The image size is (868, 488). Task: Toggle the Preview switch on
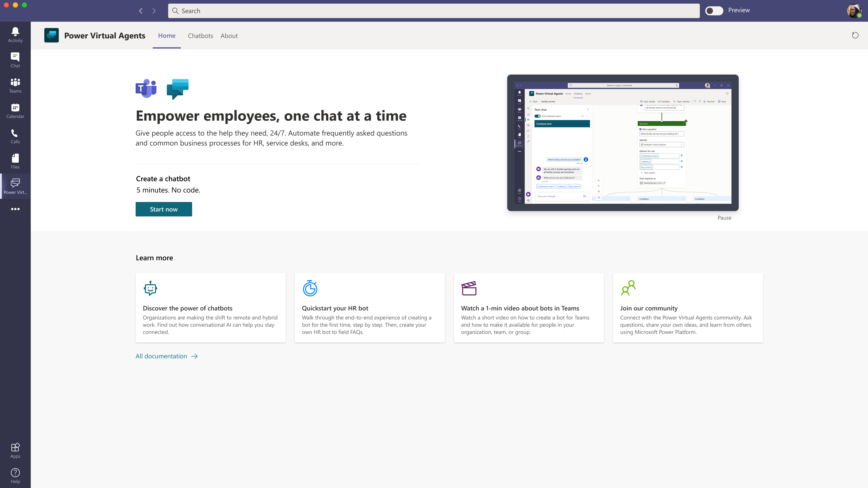click(x=714, y=11)
